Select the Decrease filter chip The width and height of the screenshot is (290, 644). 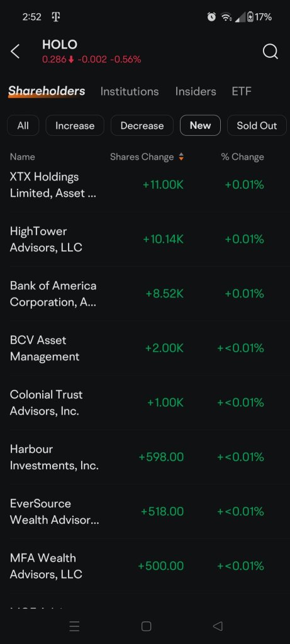click(142, 125)
